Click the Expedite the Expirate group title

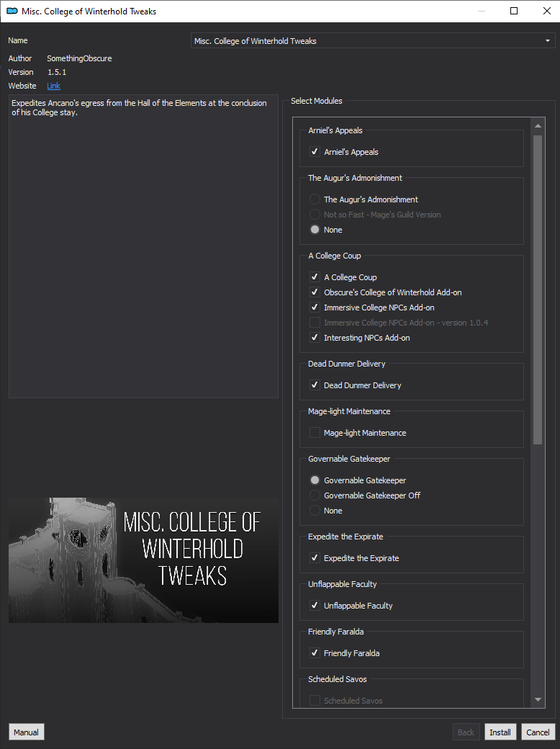[x=346, y=537]
